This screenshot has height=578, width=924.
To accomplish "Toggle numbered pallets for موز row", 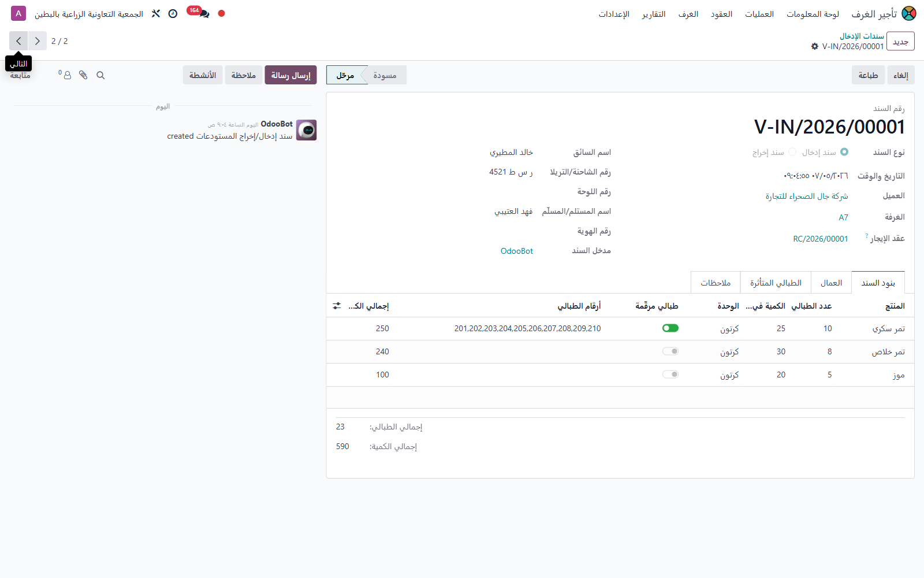I will click(x=670, y=375).
